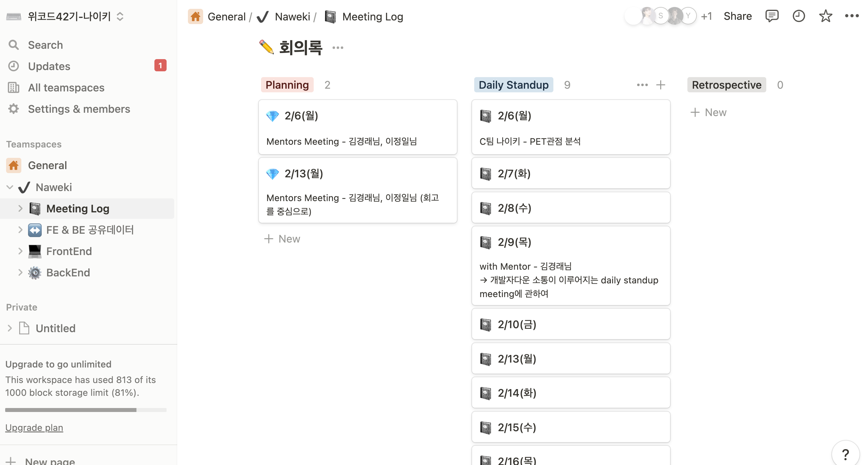Click the block storage usage bar
The height and width of the screenshot is (465, 868).
tap(86, 410)
